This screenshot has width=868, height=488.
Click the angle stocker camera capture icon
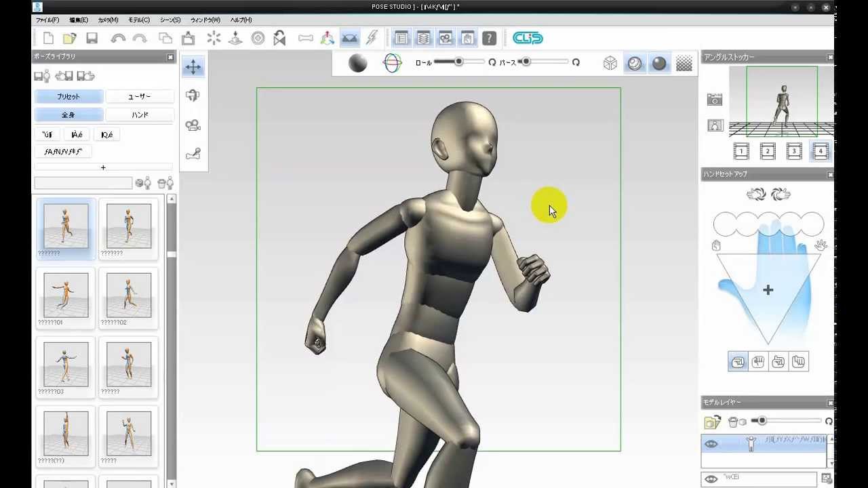pos(715,100)
